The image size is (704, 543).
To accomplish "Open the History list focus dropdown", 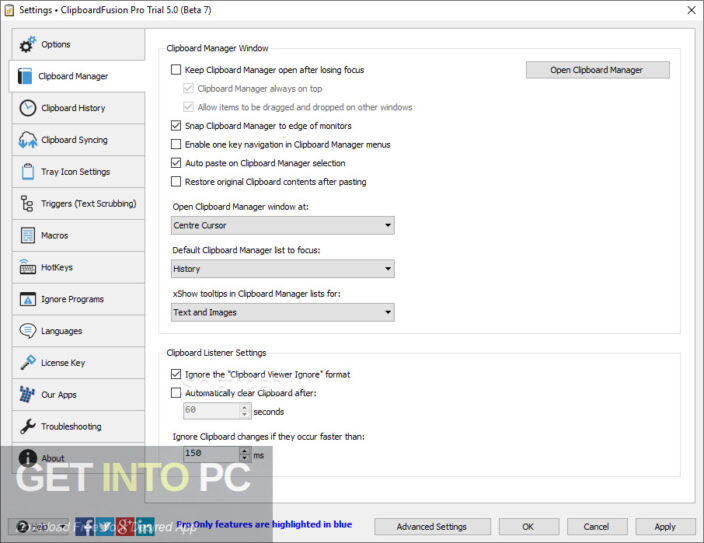I will 282,269.
